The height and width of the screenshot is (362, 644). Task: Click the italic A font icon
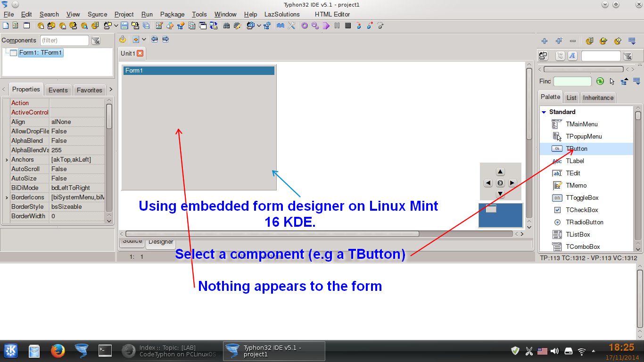572,56
